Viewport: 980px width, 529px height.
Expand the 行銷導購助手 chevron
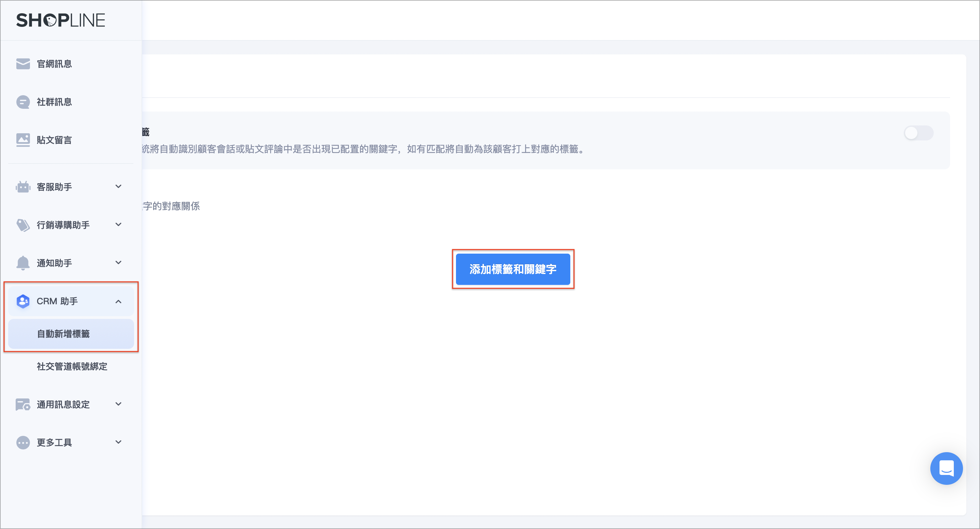(x=118, y=225)
